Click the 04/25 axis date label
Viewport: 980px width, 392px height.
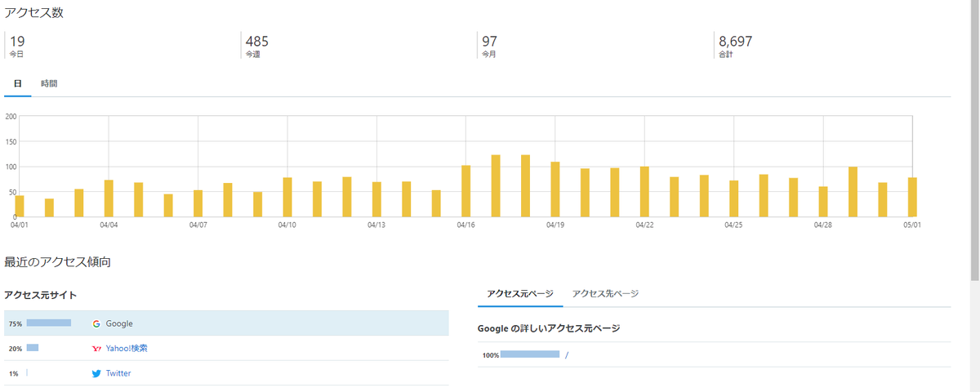733,225
